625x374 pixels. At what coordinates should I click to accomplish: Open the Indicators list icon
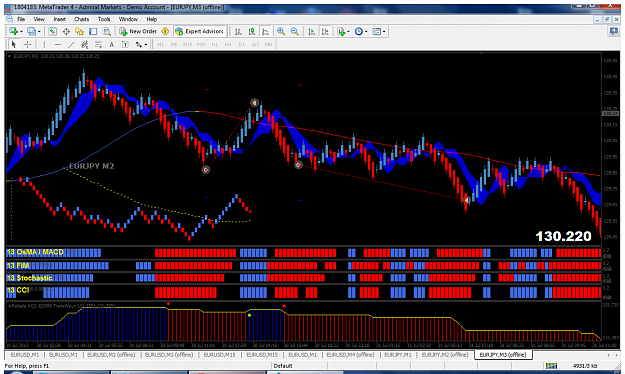341,31
